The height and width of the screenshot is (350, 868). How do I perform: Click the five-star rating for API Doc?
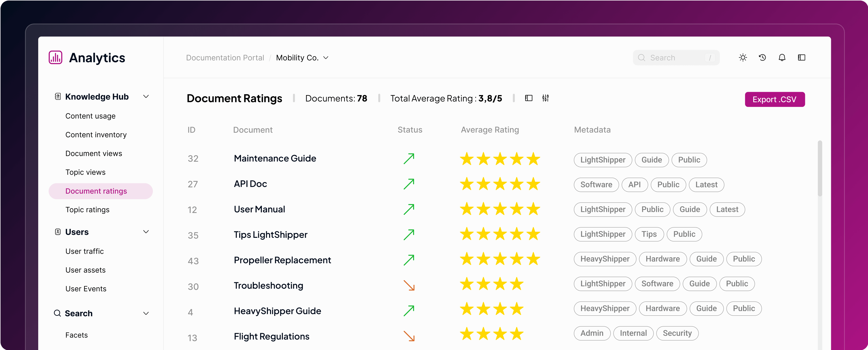tap(500, 184)
